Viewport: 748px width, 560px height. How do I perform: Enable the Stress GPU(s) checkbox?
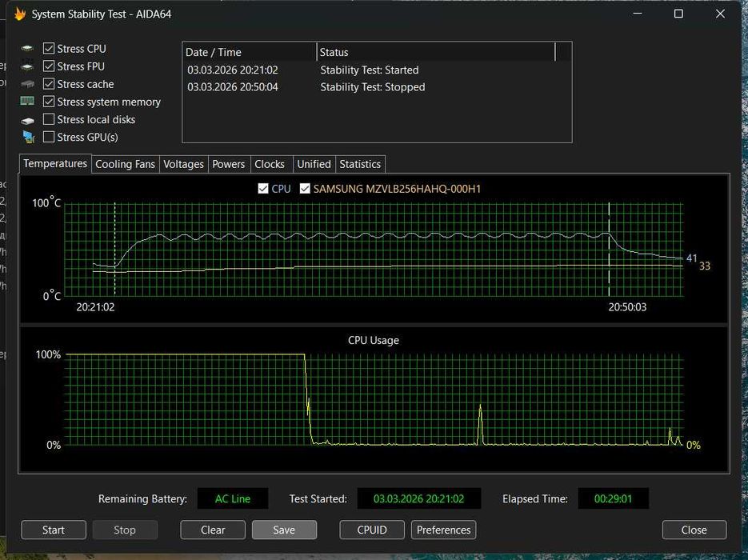(x=50, y=137)
